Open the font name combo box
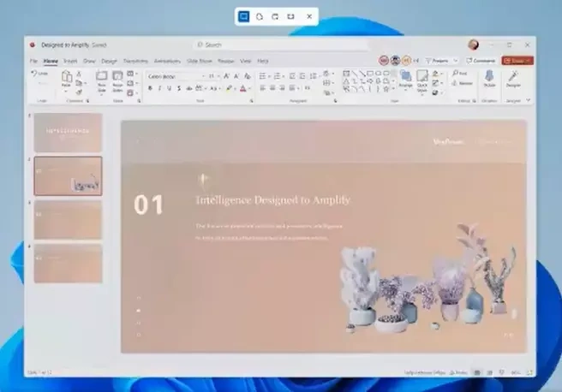This screenshot has width=562, height=392. (176, 76)
